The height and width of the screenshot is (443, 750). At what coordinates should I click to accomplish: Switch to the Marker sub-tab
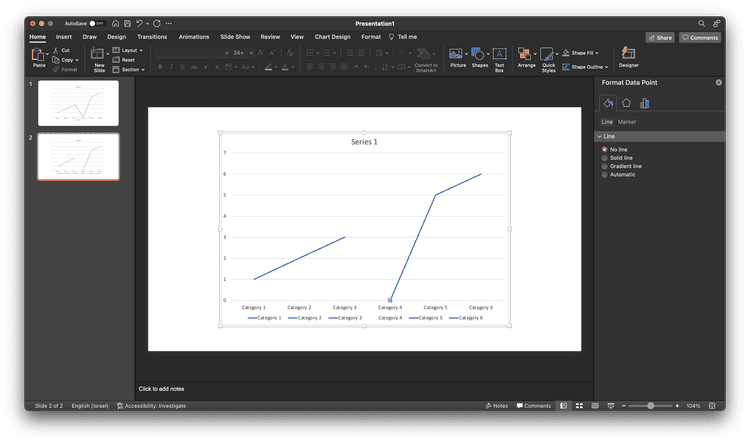627,122
